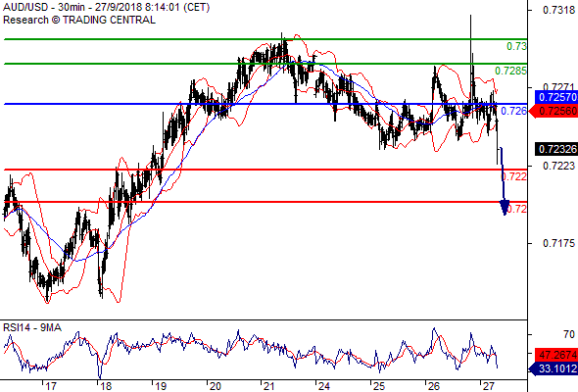Click the AUD/USD 30min chart title
This screenshot has height=392, width=578.
coord(106,8)
